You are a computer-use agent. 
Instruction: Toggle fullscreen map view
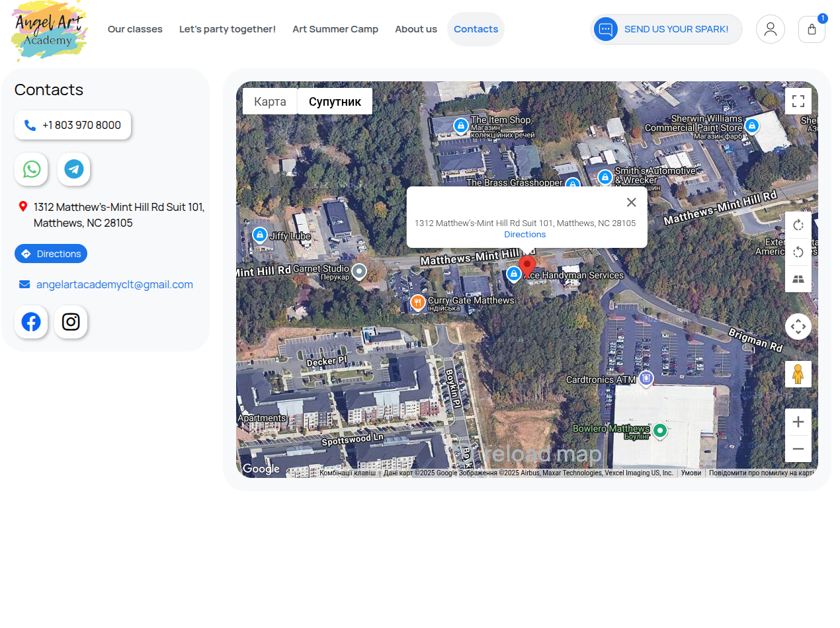[x=798, y=101]
